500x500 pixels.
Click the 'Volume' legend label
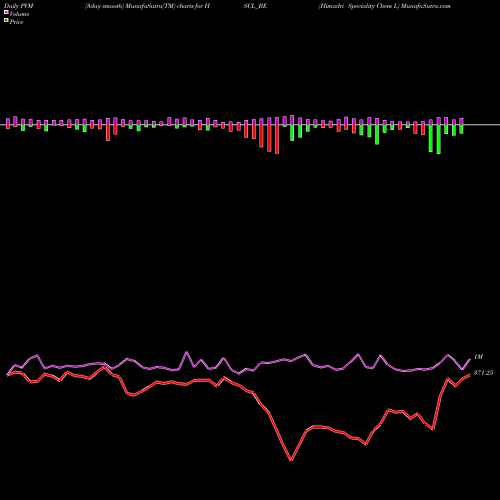[19, 14]
